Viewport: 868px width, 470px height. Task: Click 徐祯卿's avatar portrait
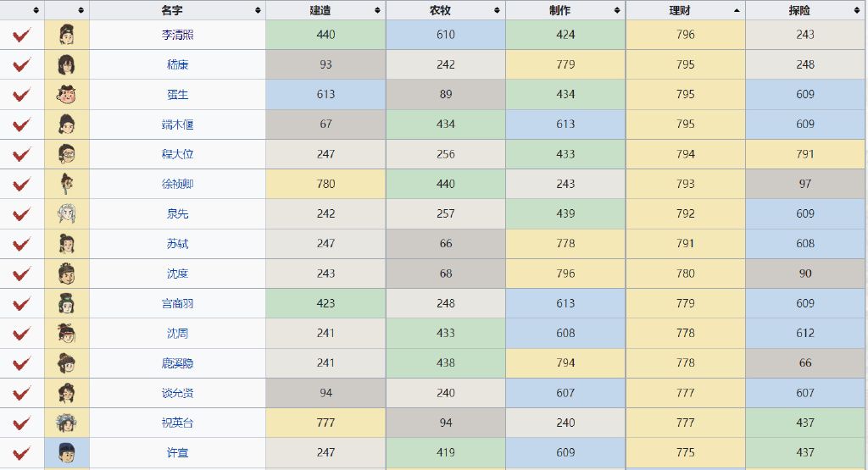pyautogui.click(x=67, y=184)
